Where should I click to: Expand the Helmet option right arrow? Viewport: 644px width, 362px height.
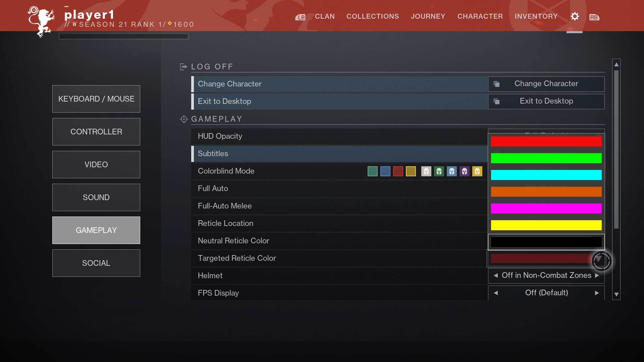(597, 275)
